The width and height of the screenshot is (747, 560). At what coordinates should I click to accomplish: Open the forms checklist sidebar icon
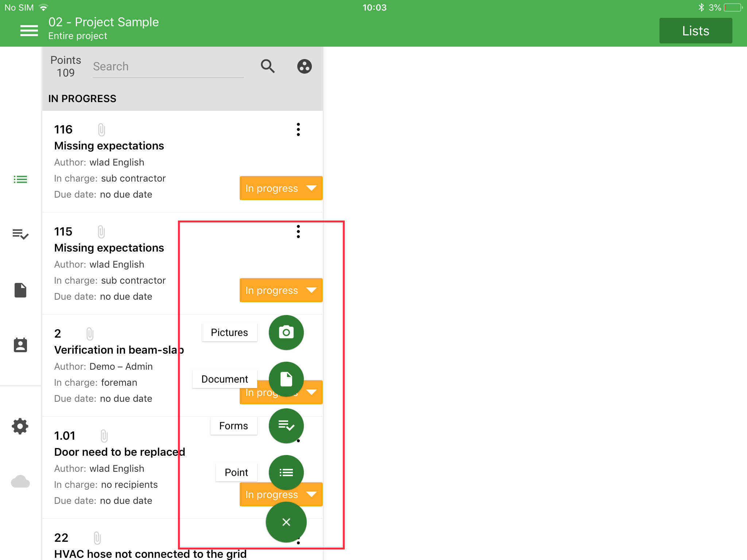tap(20, 234)
